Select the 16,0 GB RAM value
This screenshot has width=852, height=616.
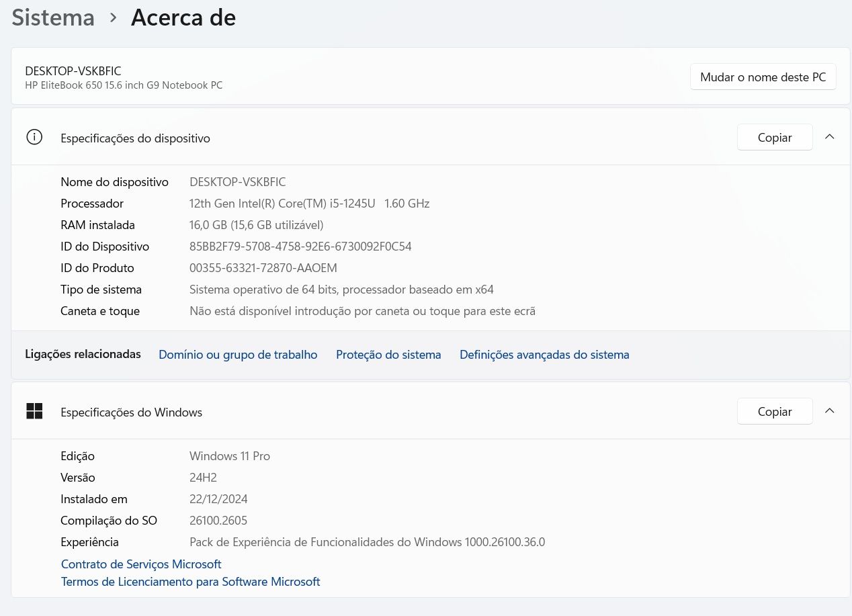(x=257, y=225)
